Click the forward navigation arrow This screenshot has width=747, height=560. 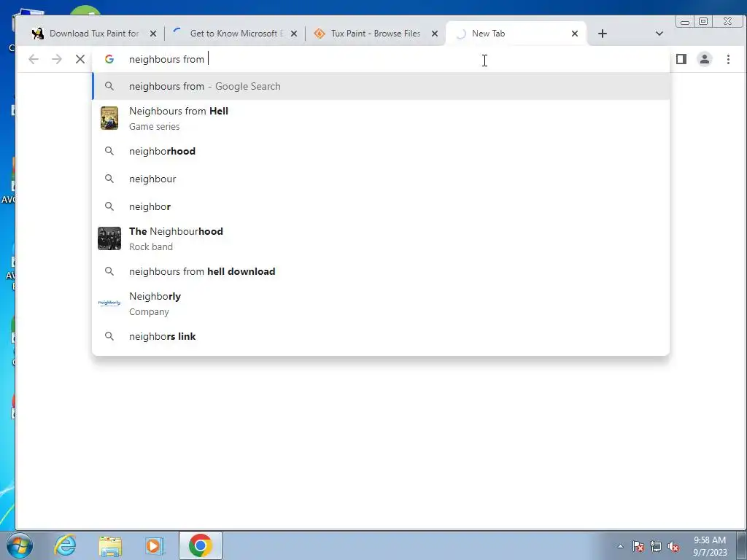click(x=57, y=59)
